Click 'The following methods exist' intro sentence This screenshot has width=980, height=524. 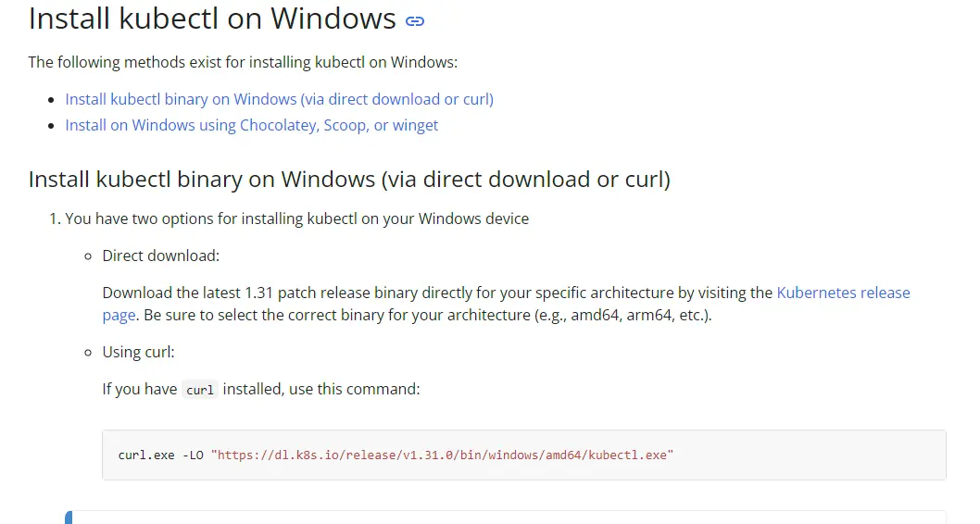point(243,62)
